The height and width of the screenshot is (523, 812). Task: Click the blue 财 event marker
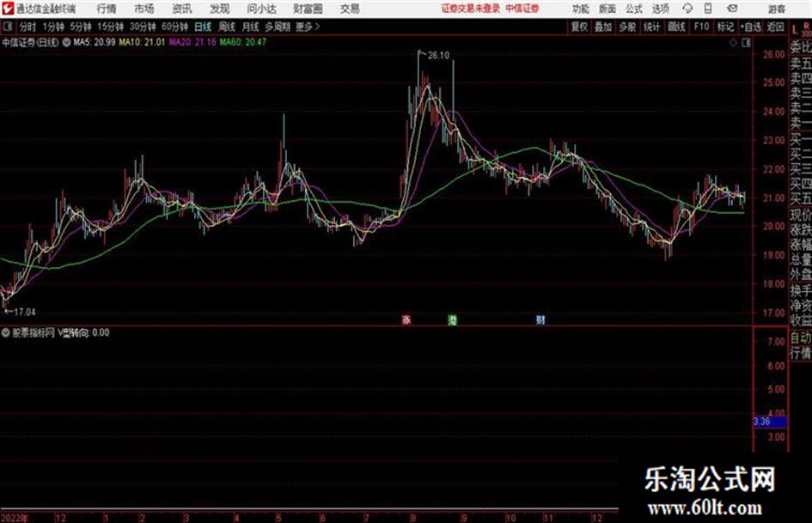[x=540, y=320]
